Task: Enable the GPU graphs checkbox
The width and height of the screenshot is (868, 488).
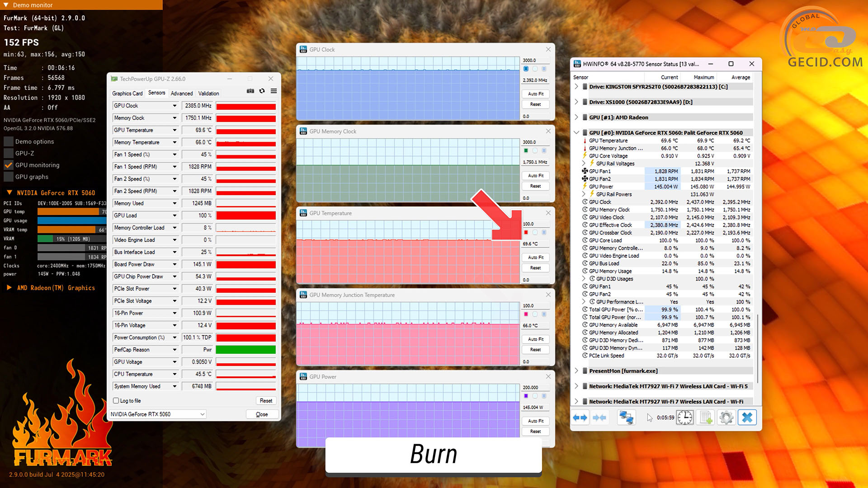Action: (8, 177)
